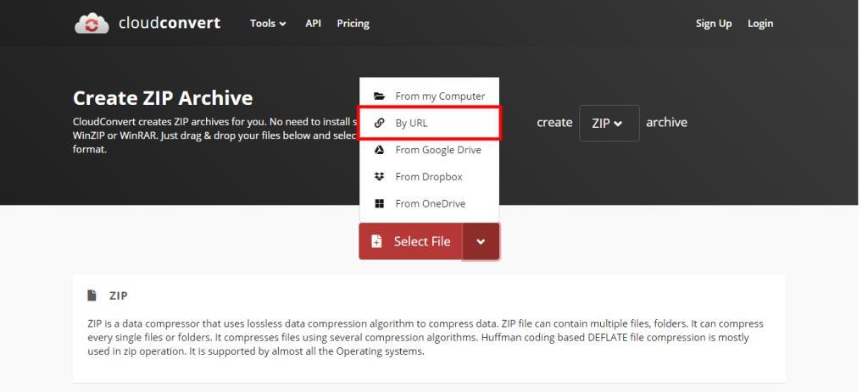The height and width of the screenshot is (392, 868).
Task: Click the Select File button
Action: pyautogui.click(x=411, y=241)
